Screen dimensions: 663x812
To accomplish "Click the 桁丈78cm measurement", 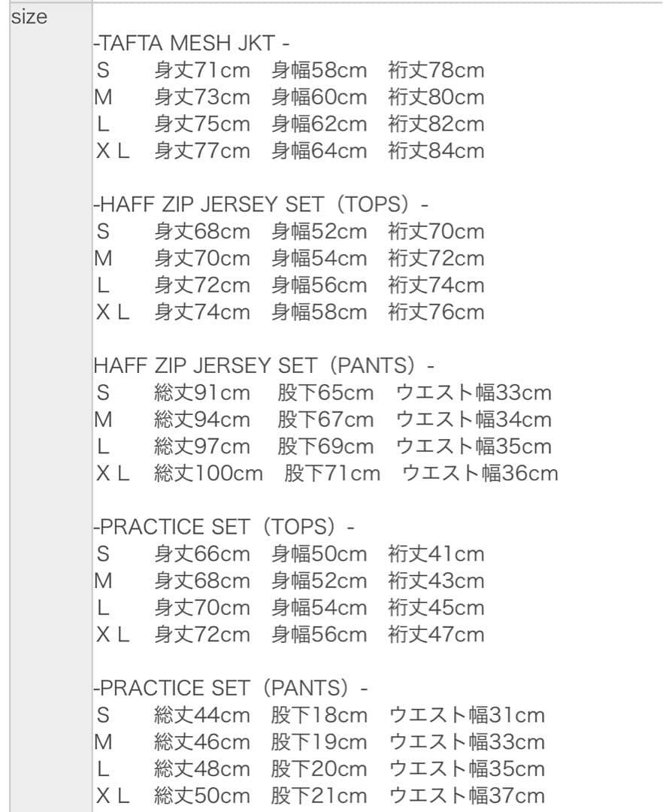I will click(436, 71).
